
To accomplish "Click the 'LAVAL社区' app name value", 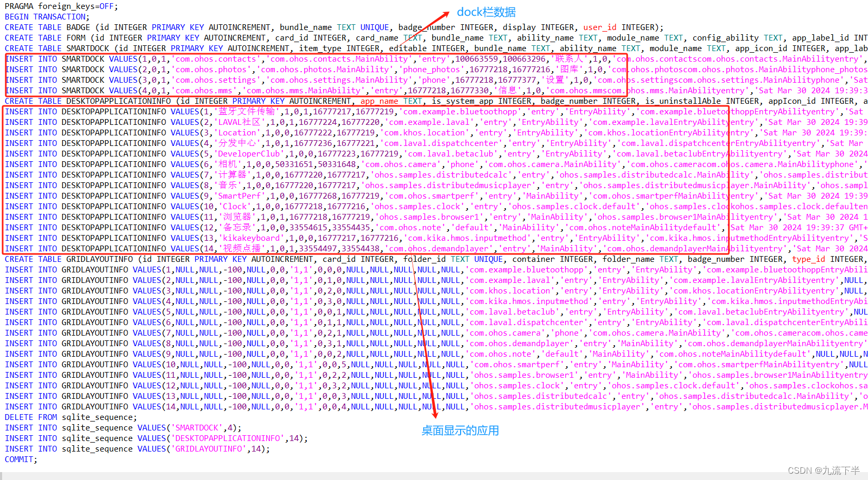I will (239, 122).
